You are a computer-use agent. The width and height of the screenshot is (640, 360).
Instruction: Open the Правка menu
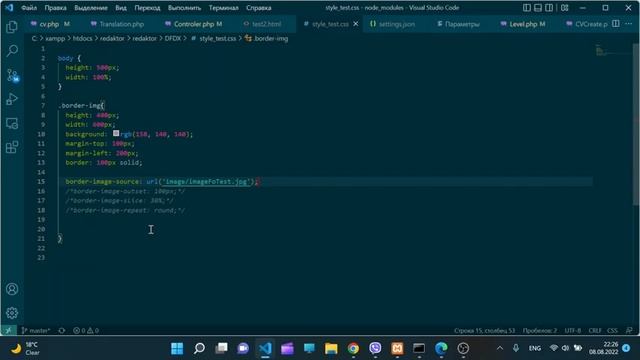pyautogui.click(x=56, y=8)
